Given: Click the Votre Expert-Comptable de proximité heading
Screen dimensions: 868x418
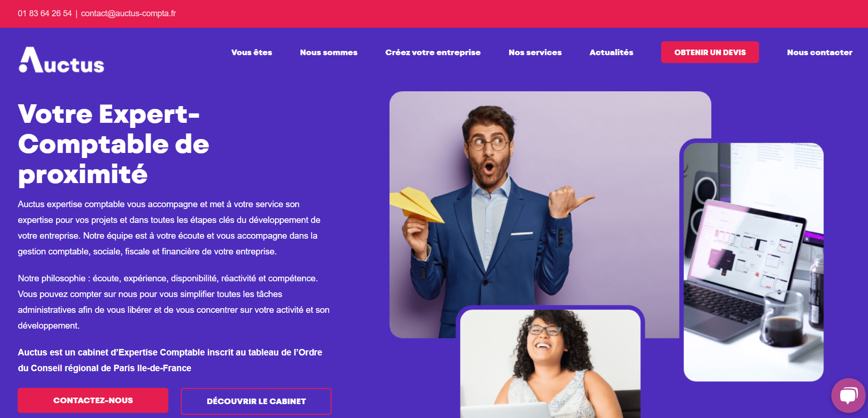Looking at the screenshot, I should [x=114, y=144].
